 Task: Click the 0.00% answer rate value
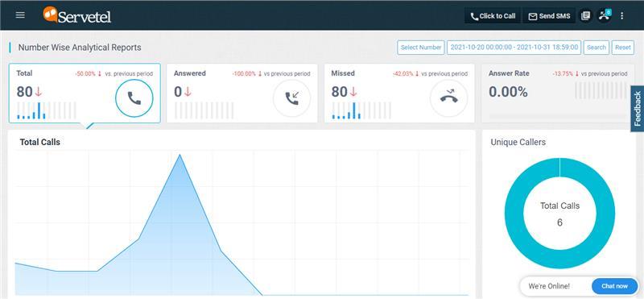click(508, 92)
